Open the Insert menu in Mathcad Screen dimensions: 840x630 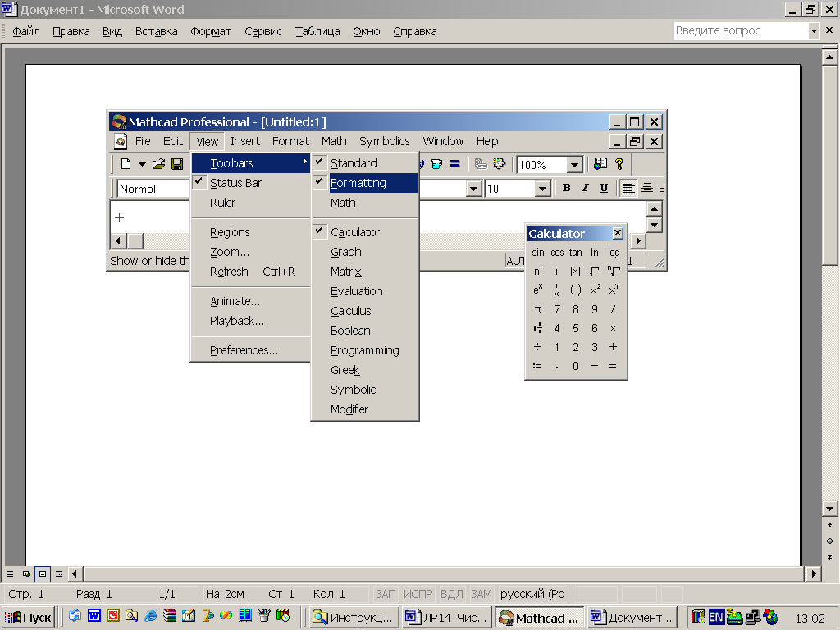point(244,141)
